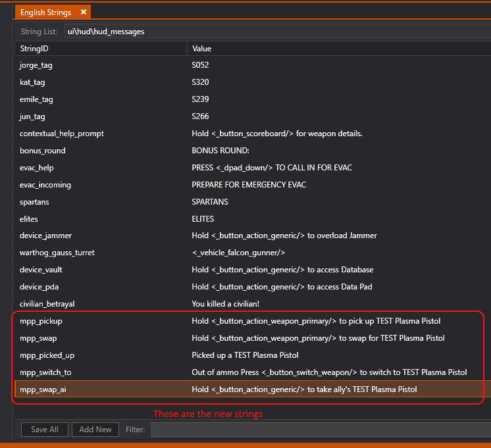The height and width of the screenshot is (448, 491).
Task: Click the 'to overload Jammer' value
Action: point(284,236)
